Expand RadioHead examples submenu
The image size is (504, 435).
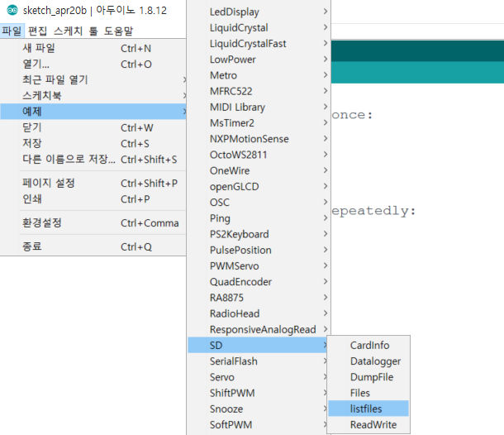tap(259, 313)
